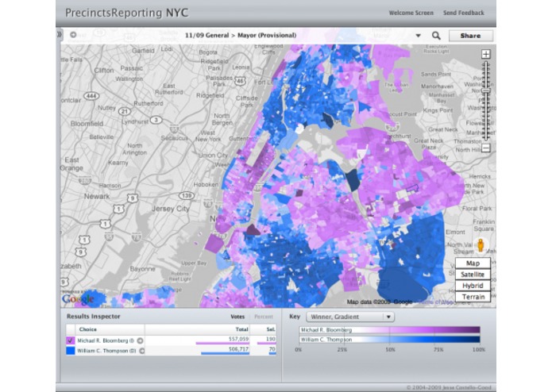The width and height of the screenshot is (552, 392).
Task: Click the Route 139 shield on the map
Action: tap(186, 196)
